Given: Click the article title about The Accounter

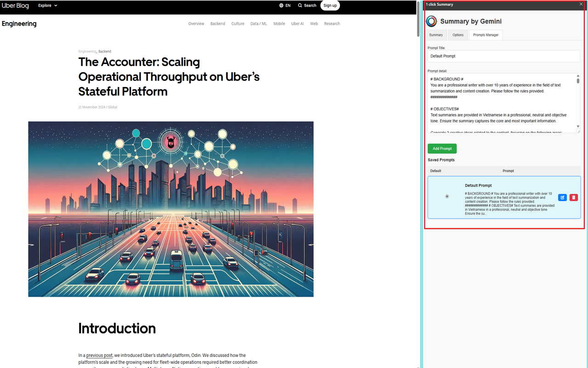Looking at the screenshot, I should (169, 77).
